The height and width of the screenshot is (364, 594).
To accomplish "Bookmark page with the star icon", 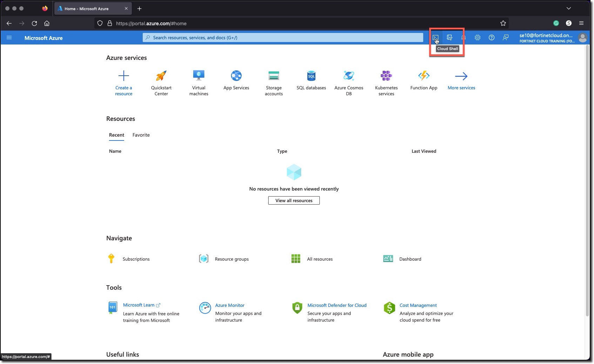I will [503, 23].
